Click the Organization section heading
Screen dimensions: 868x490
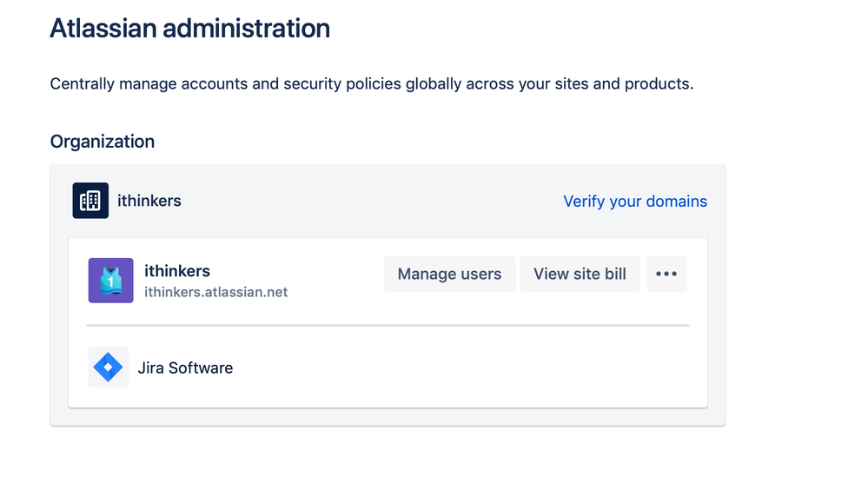[x=102, y=142]
